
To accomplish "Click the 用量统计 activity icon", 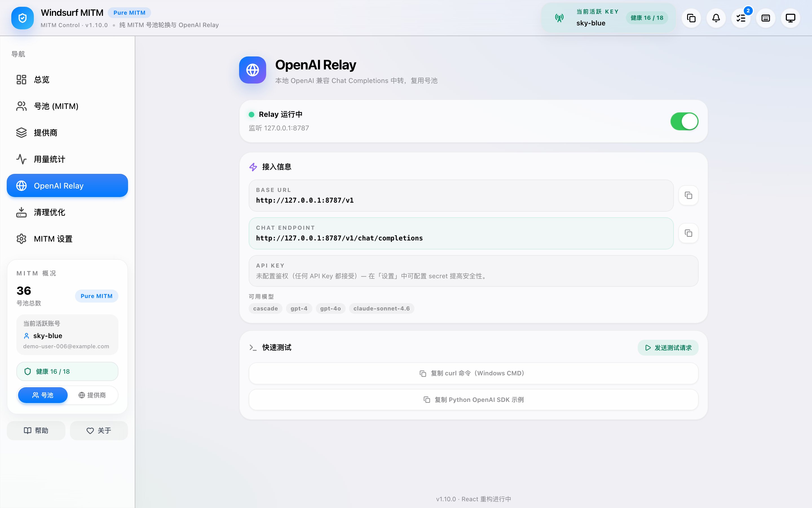I will (x=21, y=159).
